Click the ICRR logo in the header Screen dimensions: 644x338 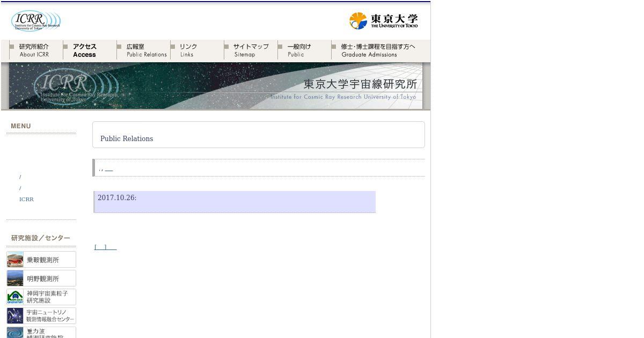(x=36, y=20)
